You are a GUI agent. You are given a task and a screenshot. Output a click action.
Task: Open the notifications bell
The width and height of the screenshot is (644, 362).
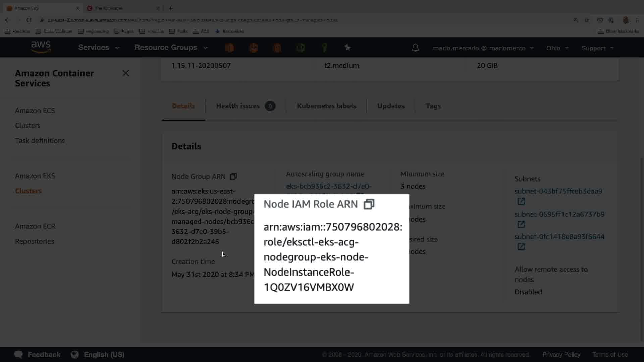click(x=415, y=48)
